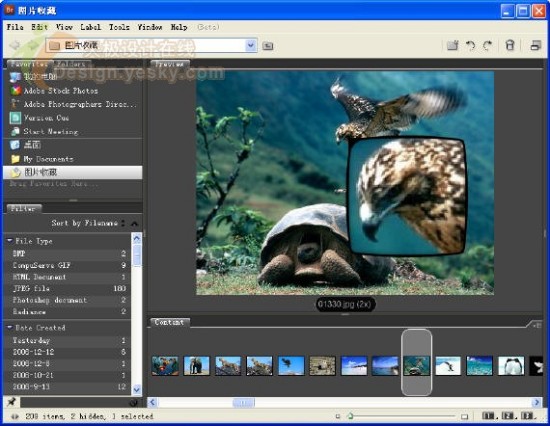
Task: Open the Content panel flyout menu
Action: pos(536,325)
